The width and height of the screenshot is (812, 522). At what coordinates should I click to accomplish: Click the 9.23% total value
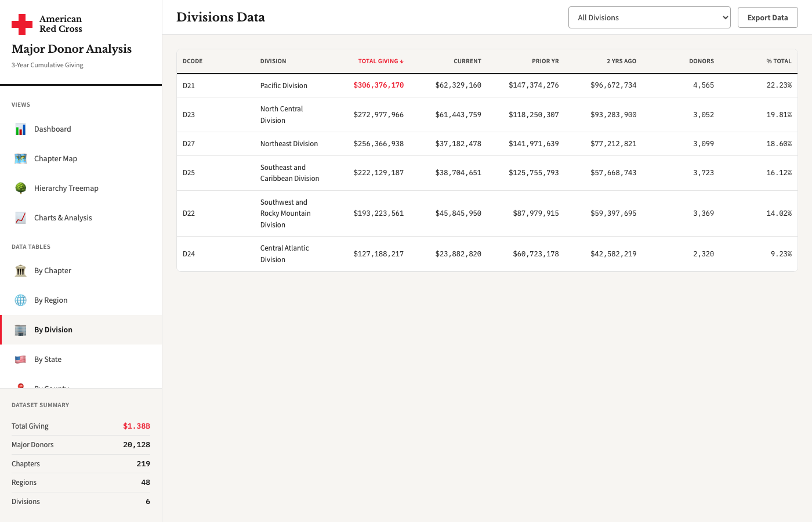[781, 254]
